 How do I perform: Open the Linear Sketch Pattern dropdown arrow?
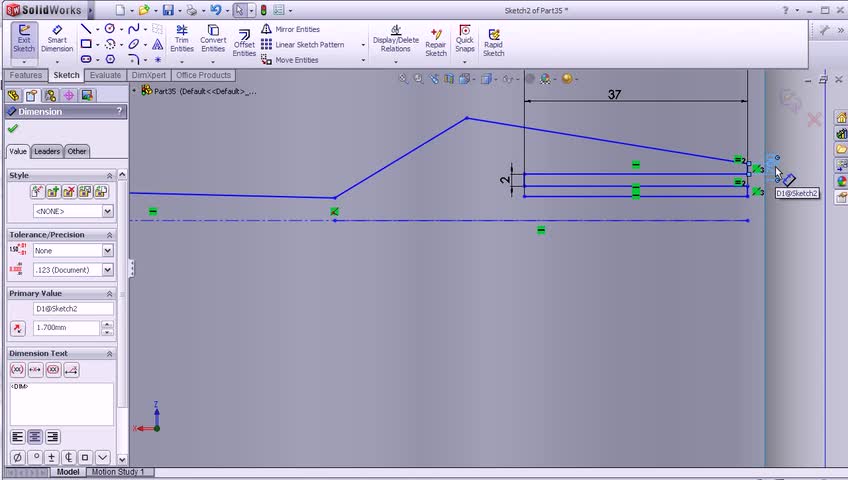coord(363,45)
